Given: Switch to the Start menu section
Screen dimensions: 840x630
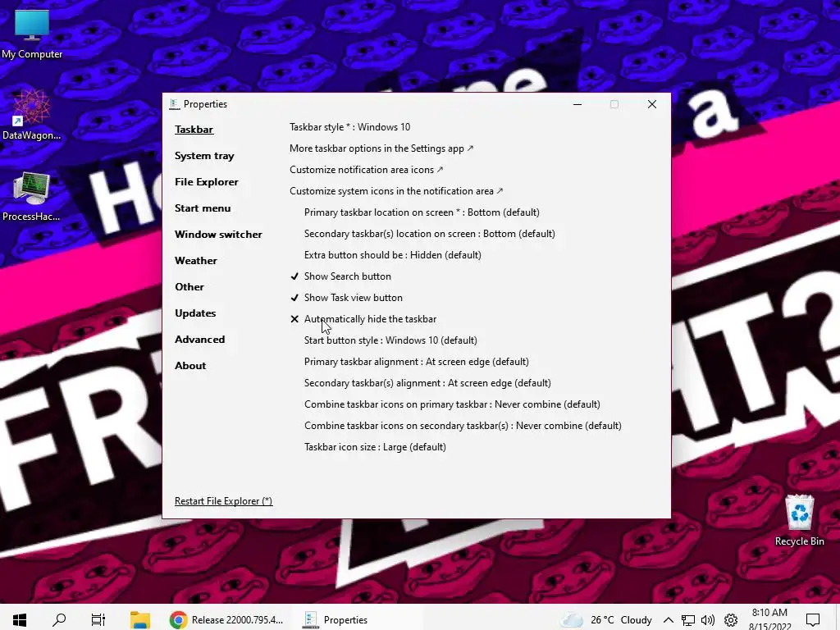Looking at the screenshot, I should click(x=203, y=208).
